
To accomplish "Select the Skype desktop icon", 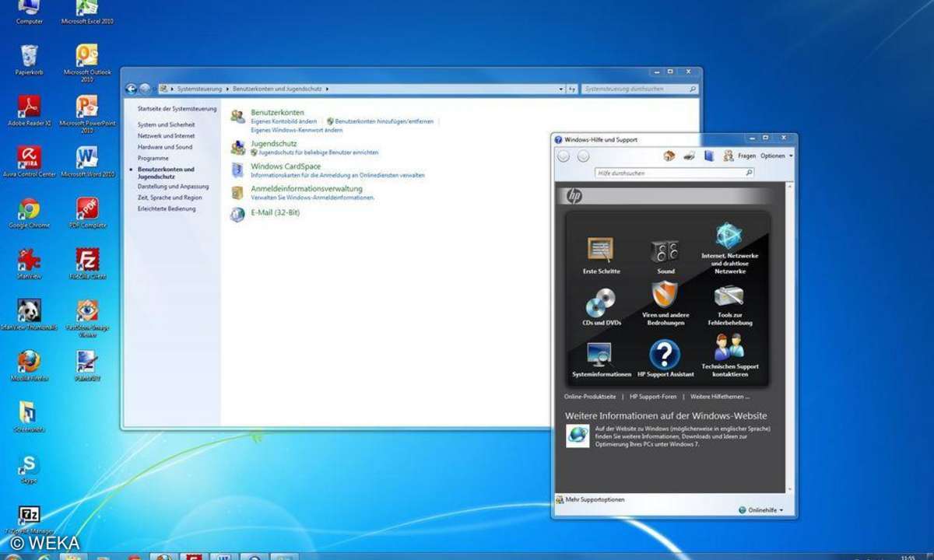I will (29, 464).
